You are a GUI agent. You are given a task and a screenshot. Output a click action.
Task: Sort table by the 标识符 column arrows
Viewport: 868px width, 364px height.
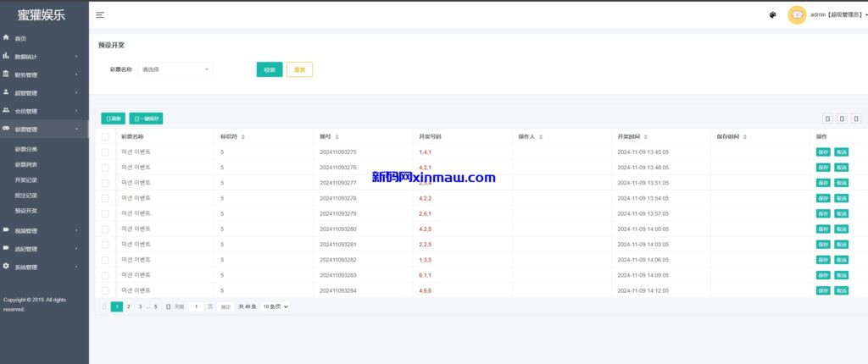tap(243, 136)
